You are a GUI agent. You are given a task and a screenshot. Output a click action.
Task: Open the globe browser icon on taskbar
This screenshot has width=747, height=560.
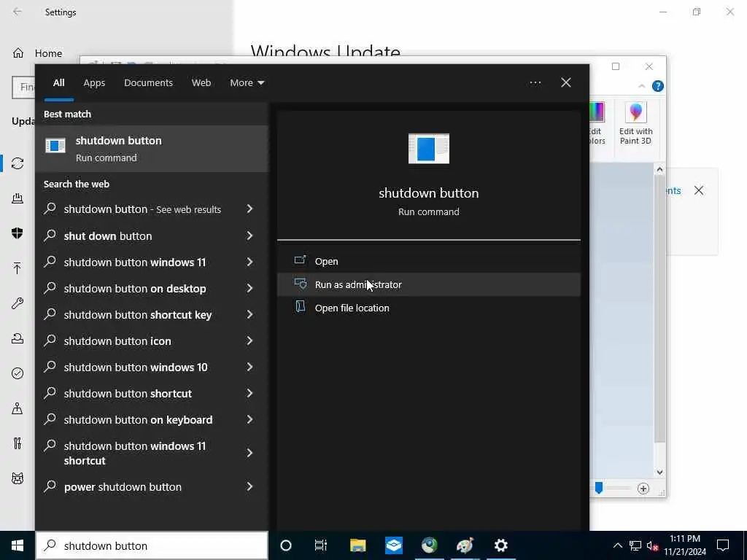(x=429, y=545)
